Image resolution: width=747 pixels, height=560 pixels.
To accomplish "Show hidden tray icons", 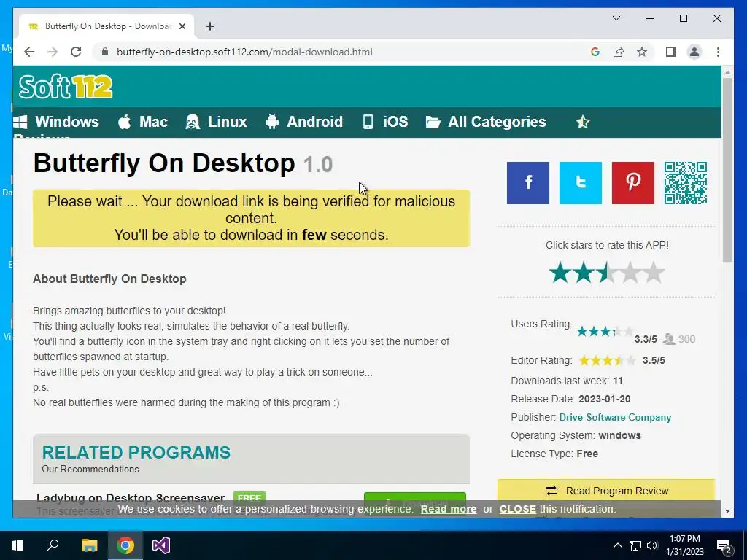I will coord(617,545).
